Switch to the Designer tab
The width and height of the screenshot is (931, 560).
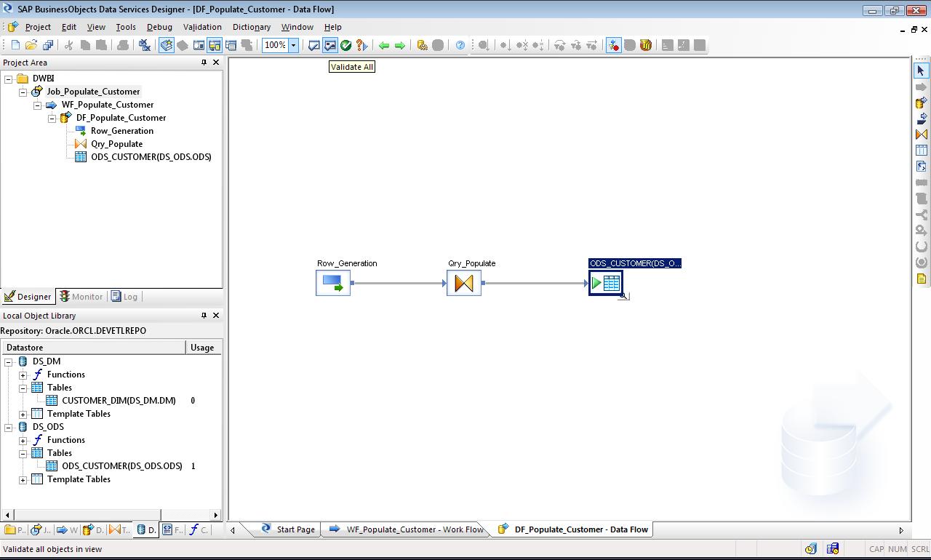pos(28,297)
